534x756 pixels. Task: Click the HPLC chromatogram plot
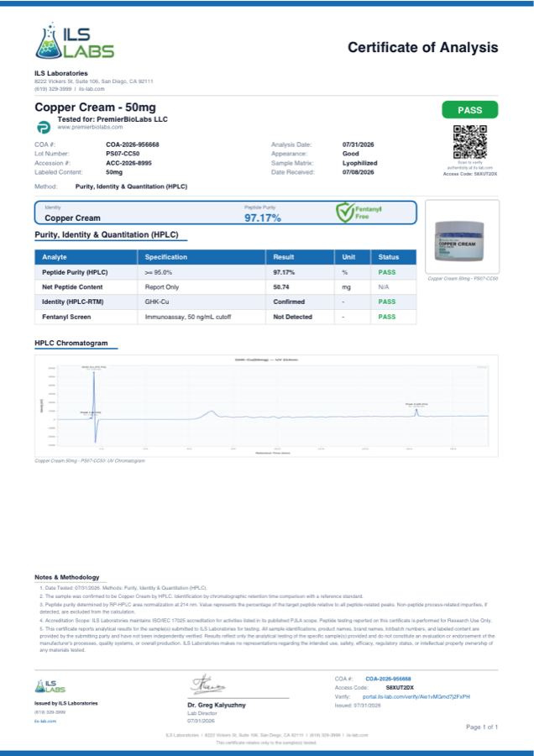coord(266,406)
